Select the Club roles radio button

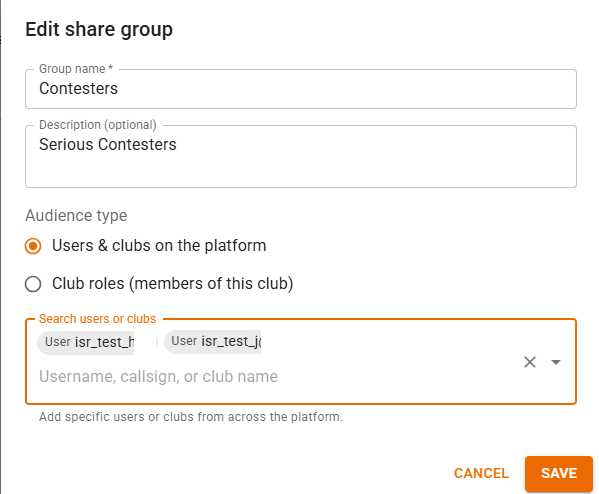click(x=33, y=284)
